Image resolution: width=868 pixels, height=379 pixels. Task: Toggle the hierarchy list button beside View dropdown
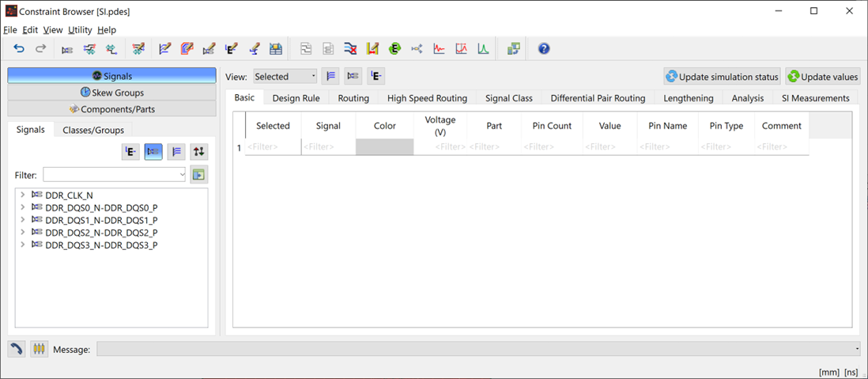point(331,77)
